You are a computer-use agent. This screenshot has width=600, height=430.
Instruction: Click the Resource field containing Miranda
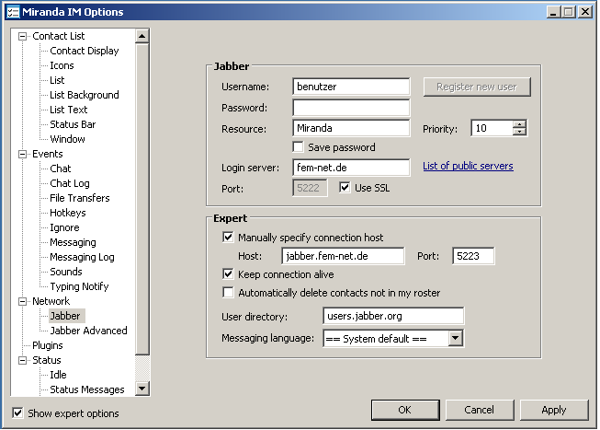tap(351, 128)
